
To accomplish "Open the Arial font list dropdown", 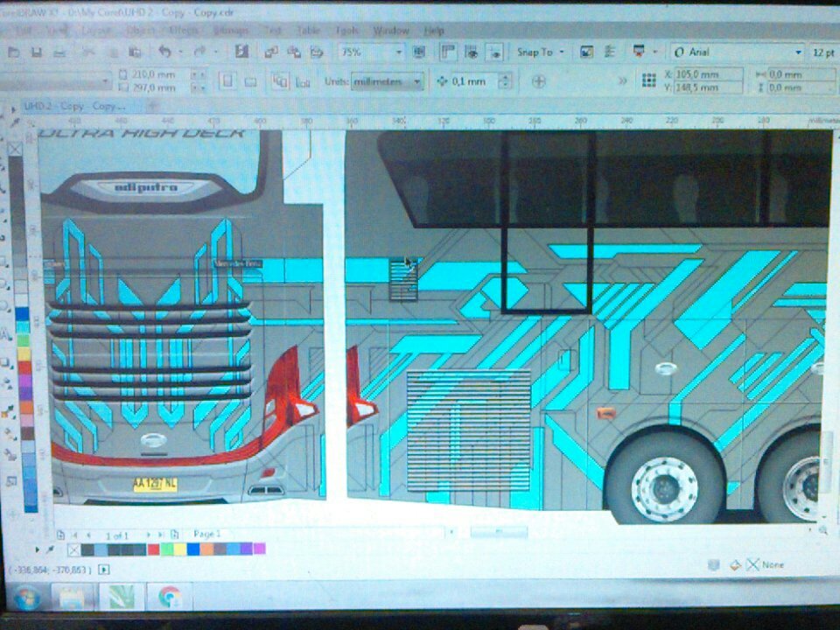I will tap(798, 52).
